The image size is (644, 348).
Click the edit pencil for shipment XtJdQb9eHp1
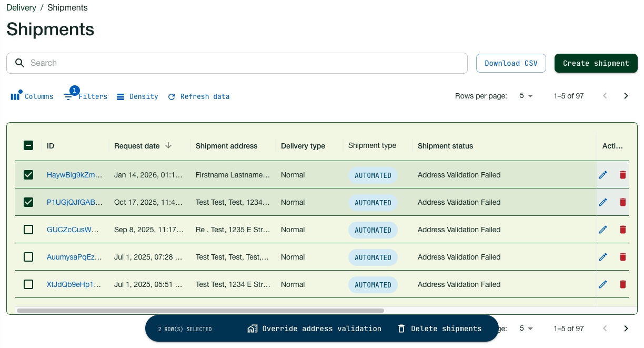(x=603, y=284)
